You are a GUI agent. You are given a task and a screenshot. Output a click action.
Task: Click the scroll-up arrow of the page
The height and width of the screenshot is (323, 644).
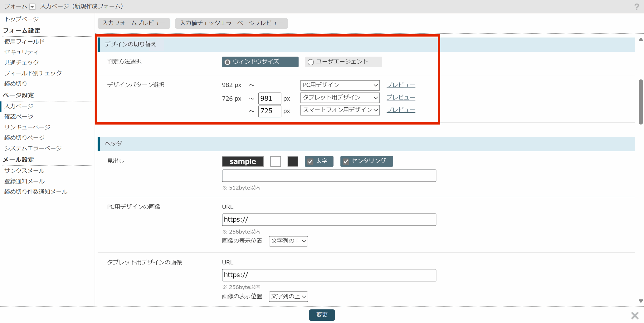(x=641, y=40)
